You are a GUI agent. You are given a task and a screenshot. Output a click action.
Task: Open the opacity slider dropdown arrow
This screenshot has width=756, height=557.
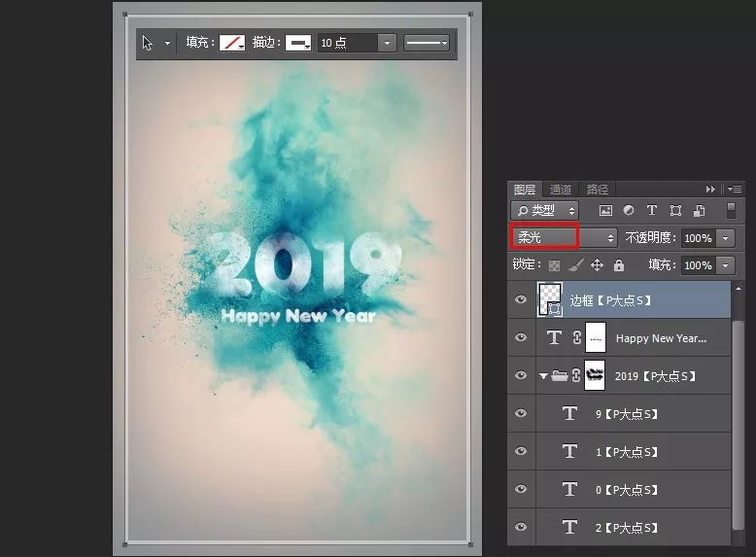point(725,238)
